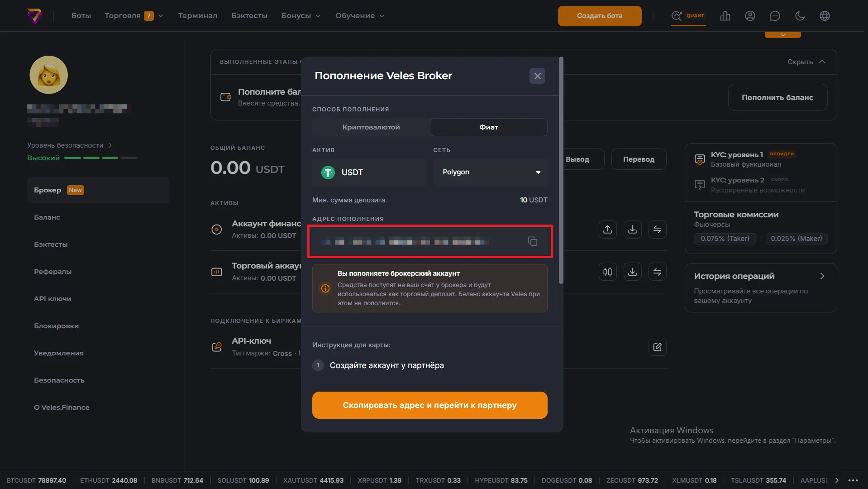Open the statistics bar chart icon

(x=725, y=16)
